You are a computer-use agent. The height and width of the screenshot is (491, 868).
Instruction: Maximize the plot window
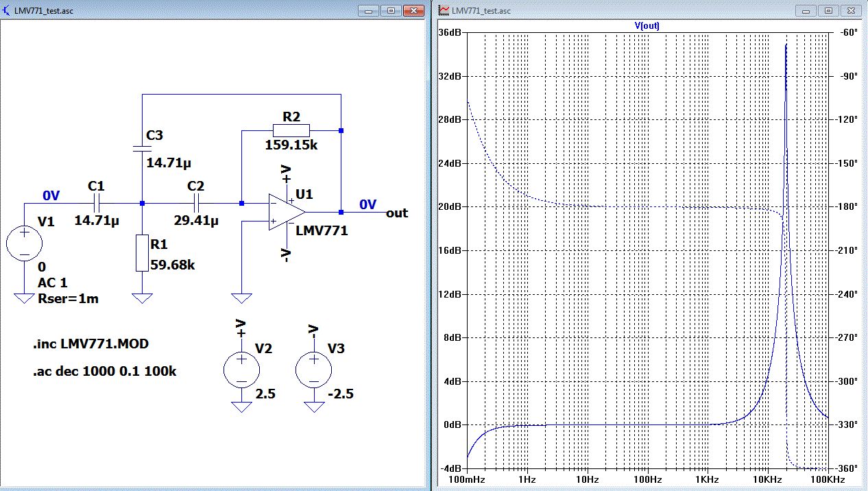click(x=828, y=10)
